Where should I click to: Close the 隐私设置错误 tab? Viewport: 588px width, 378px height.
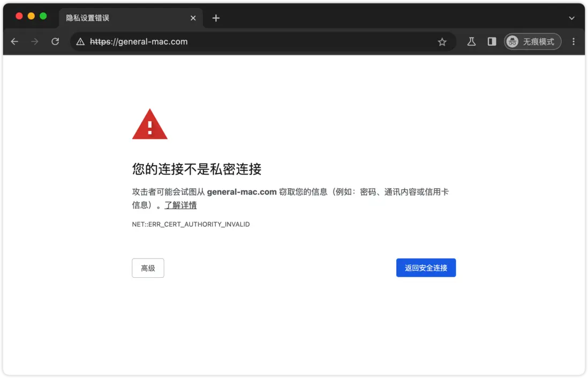193,18
